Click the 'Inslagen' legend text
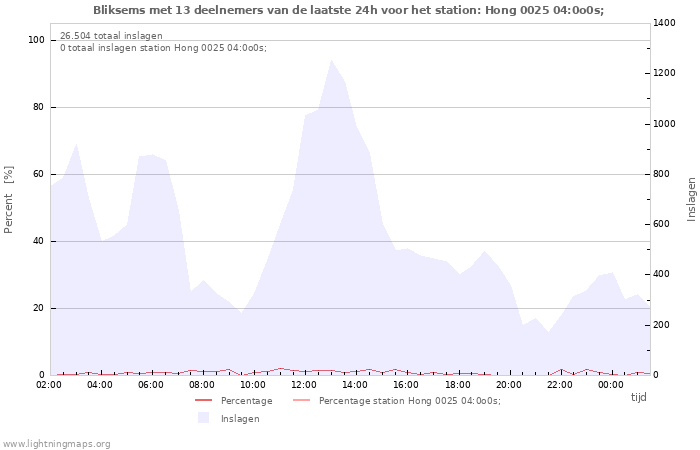Image resolution: width=700 pixels, height=450 pixels. pos(240,419)
